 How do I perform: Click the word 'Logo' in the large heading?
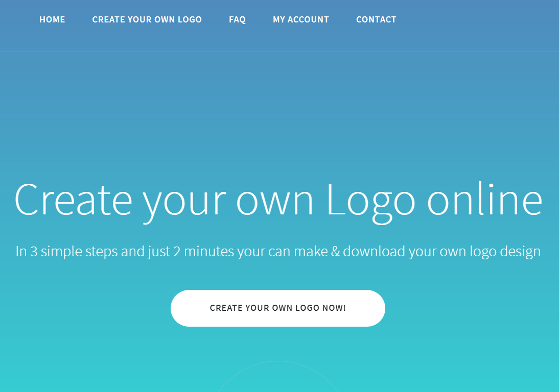click(x=371, y=201)
